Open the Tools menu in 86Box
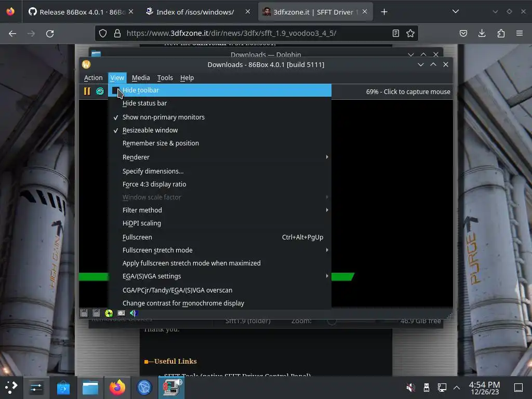The height and width of the screenshot is (399, 532). pyautogui.click(x=165, y=78)
